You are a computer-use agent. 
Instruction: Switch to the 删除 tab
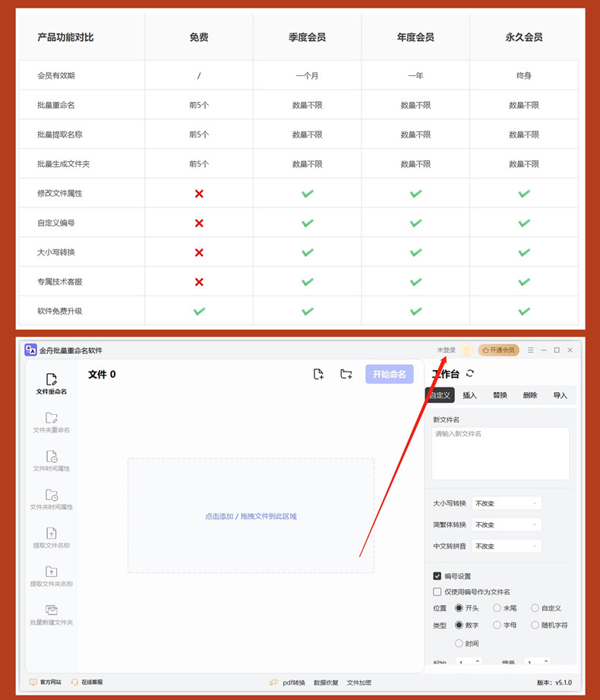pos(530,395)
